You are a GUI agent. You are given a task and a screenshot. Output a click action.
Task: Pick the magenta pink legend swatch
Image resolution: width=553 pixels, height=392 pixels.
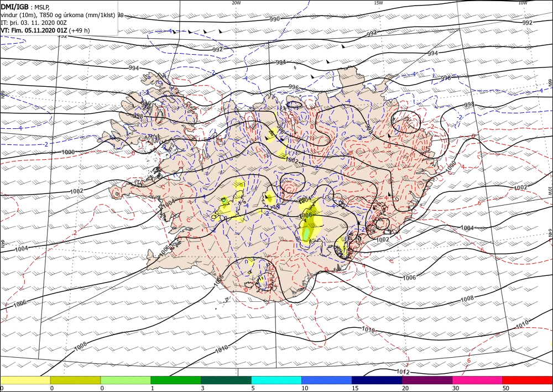[478, 380]
